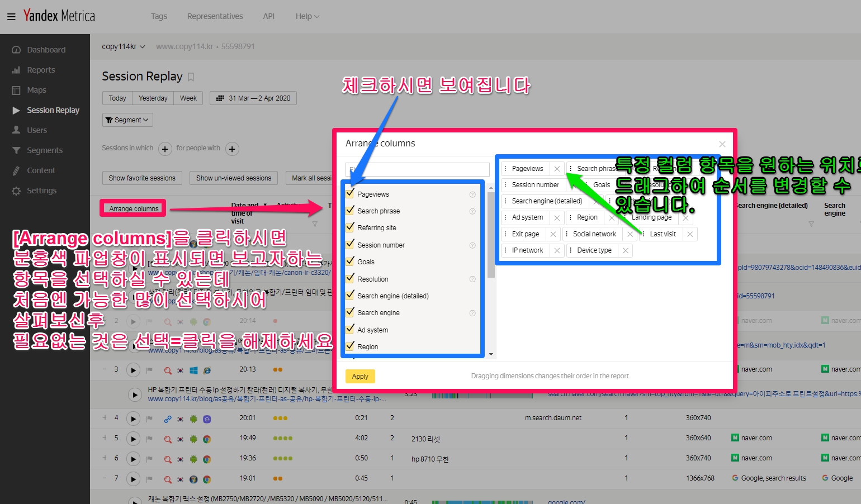This screenshot has height=504, width=861.
Task: Open the Help menu dropdown
Action: click(x=307, y=16)
